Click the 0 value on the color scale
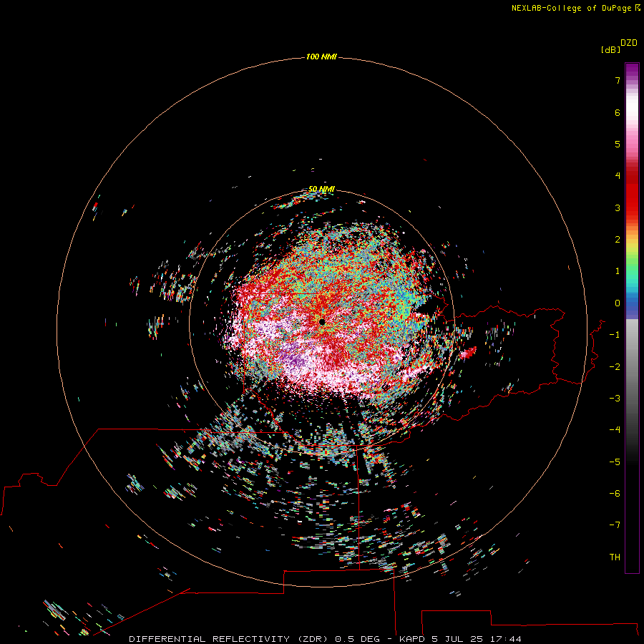This screenshot has width=644, height=644. (618, 303)
